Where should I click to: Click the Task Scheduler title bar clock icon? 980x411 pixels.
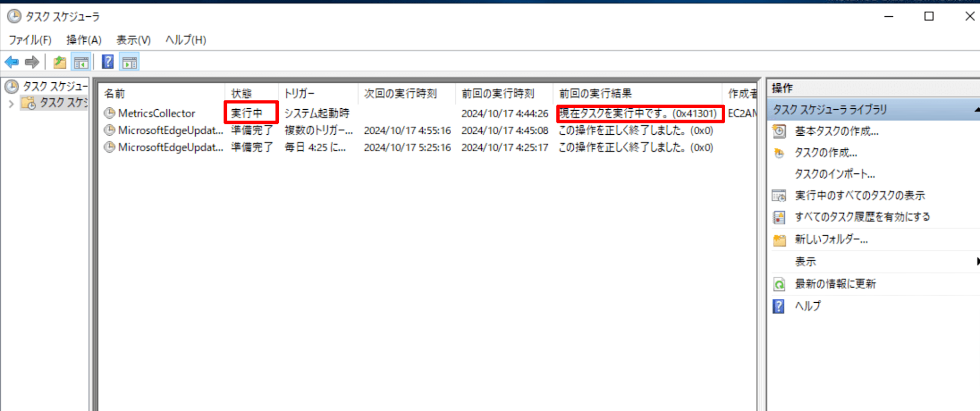point(14,17)
